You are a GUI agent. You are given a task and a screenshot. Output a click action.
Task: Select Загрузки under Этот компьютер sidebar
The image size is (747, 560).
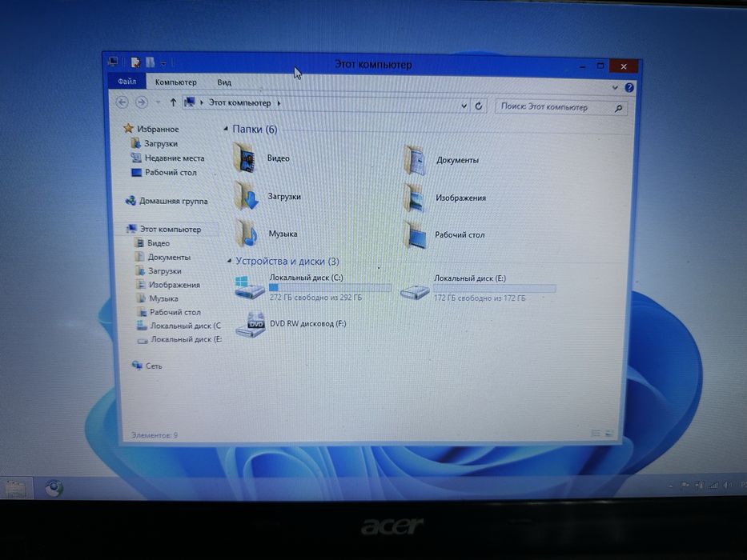pyautogui.click(x=159, y=270)
